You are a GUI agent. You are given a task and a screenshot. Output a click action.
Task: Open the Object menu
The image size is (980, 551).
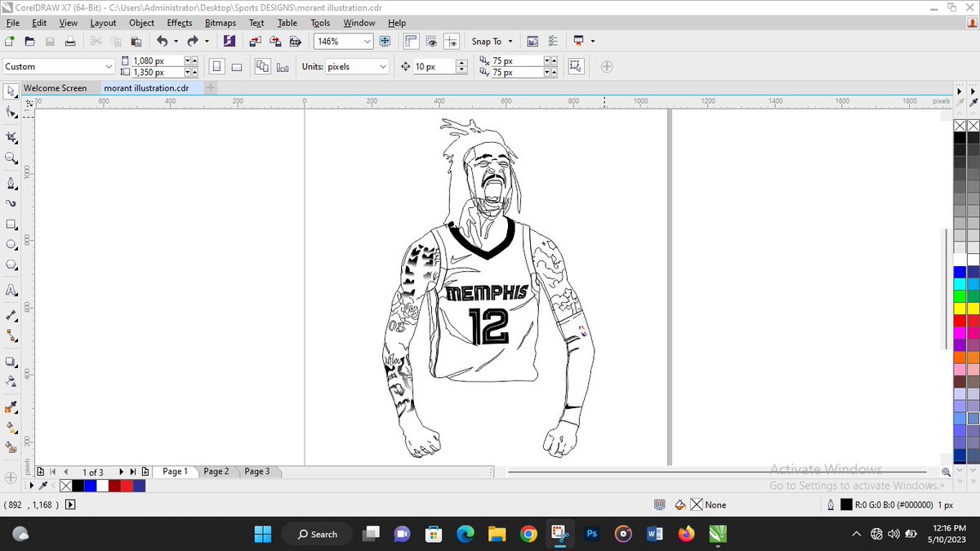(x=141, y=23)
